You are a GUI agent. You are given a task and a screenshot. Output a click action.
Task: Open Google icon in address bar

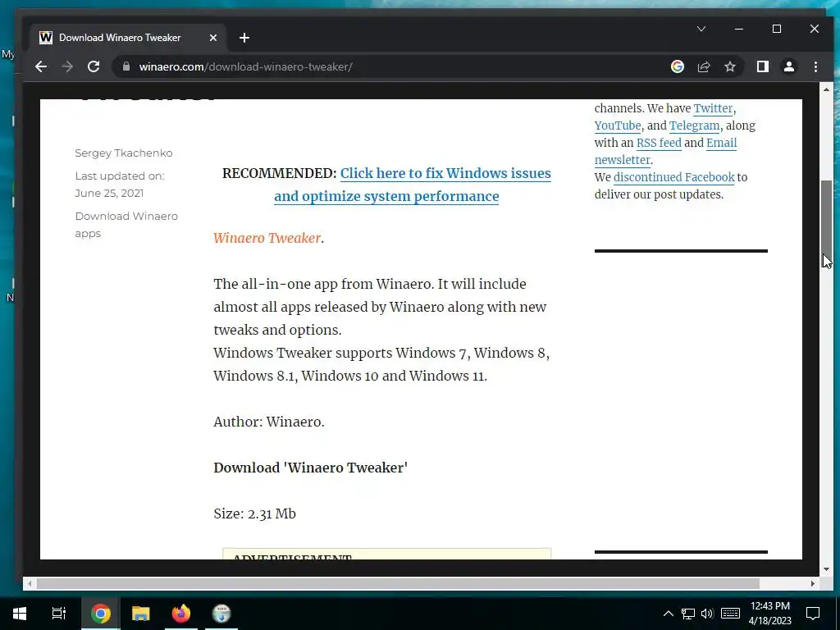677,66
